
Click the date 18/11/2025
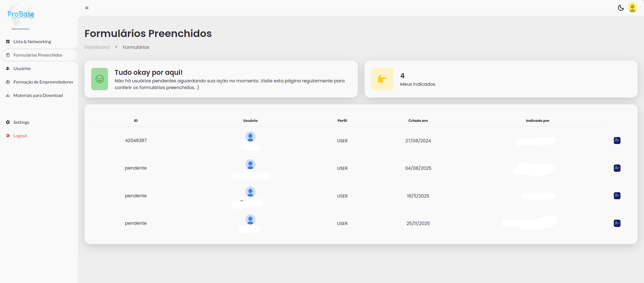pos(418,196)
